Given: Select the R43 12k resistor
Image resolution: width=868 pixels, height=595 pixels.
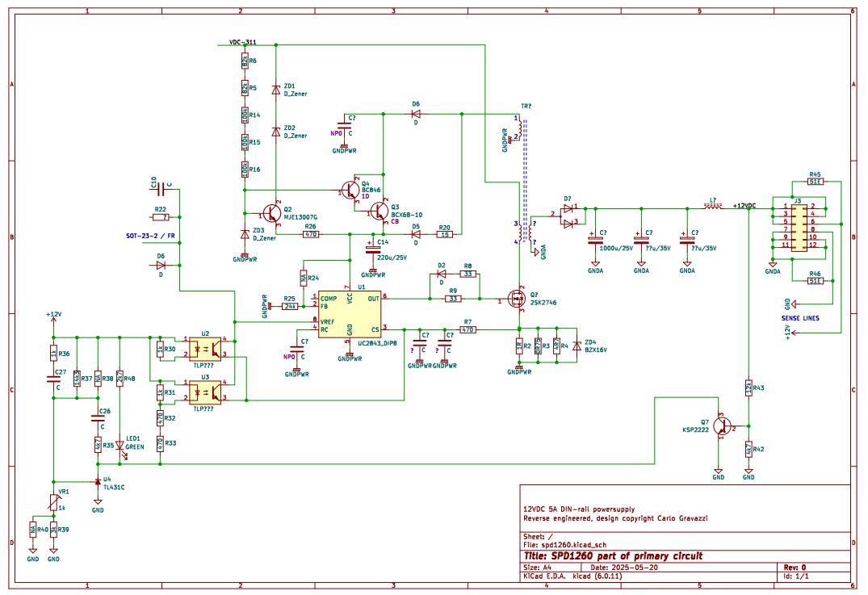Looking at the screenshot, I should click(748, 388).
